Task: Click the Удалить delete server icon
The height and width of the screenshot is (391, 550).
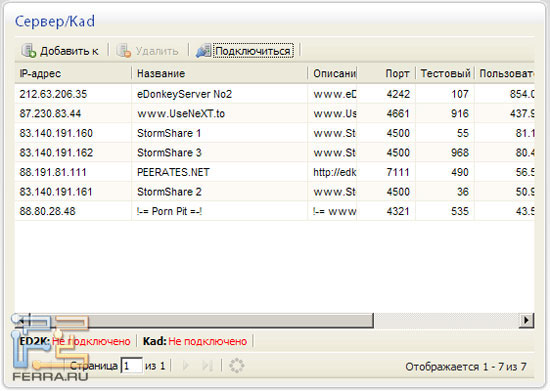Action: (x=124, y=50)
